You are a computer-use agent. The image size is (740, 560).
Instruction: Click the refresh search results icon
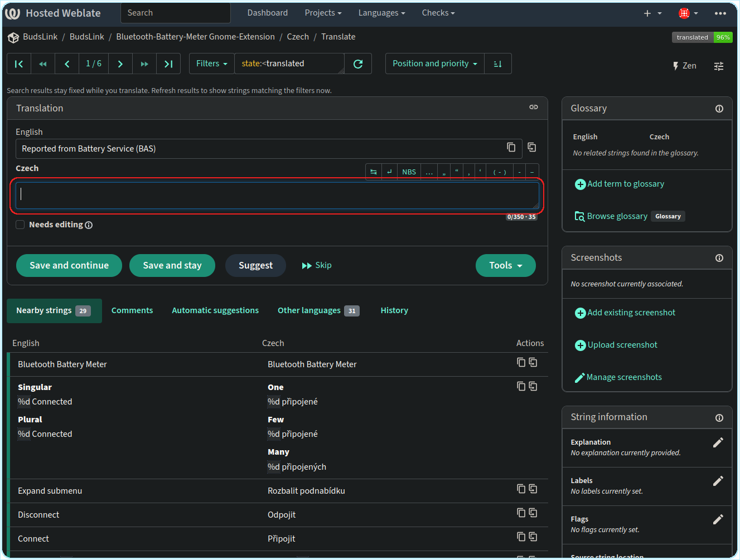(x=358, y=64)
